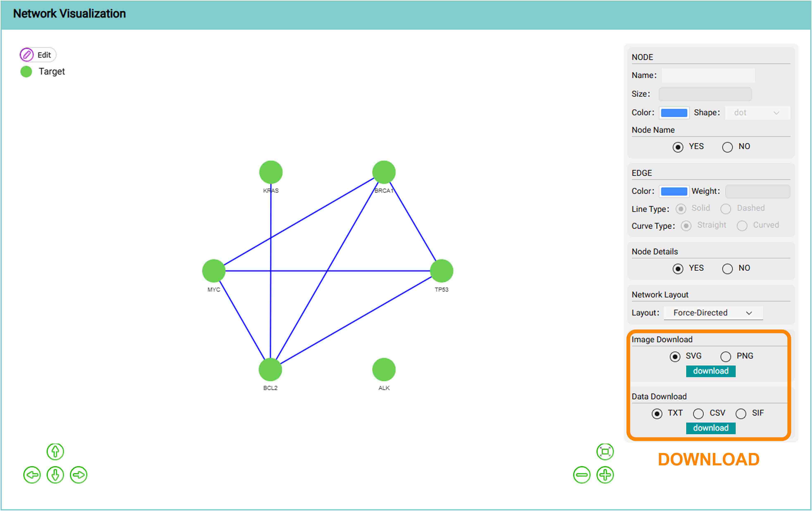The height and width of the screenshot is (511, 812).
Task: Pan the network down with the arrow icon
Action: (x=55, y=475)
